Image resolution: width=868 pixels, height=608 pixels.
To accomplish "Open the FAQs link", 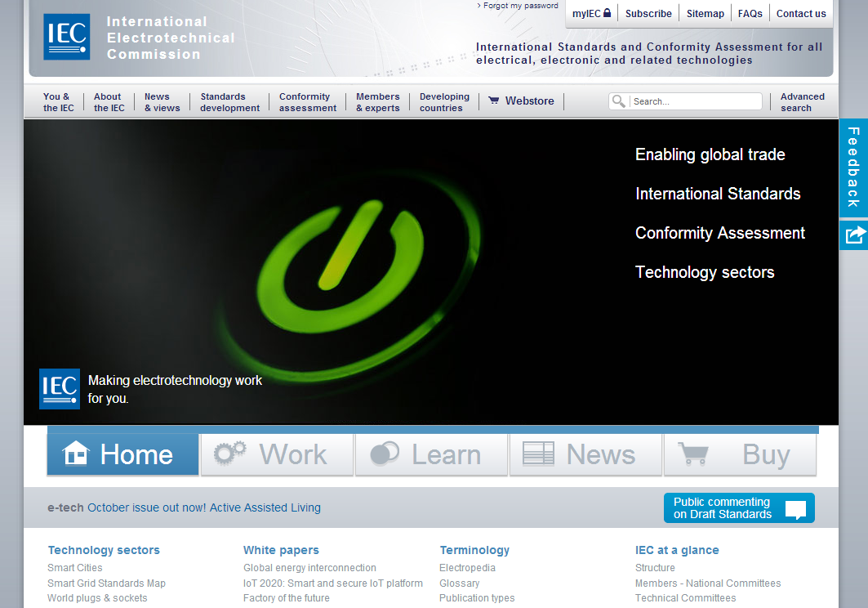I will pyautogui.click(x=750, y=13).
